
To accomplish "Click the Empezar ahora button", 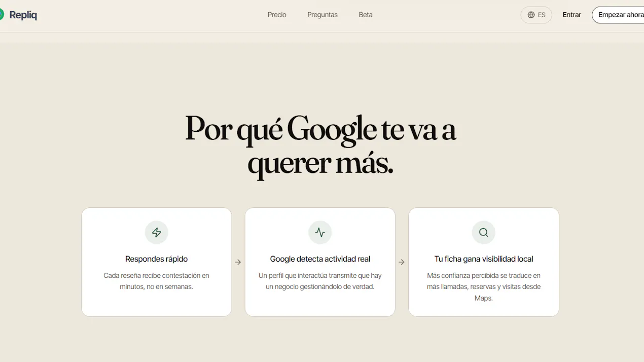I will 618,15.
